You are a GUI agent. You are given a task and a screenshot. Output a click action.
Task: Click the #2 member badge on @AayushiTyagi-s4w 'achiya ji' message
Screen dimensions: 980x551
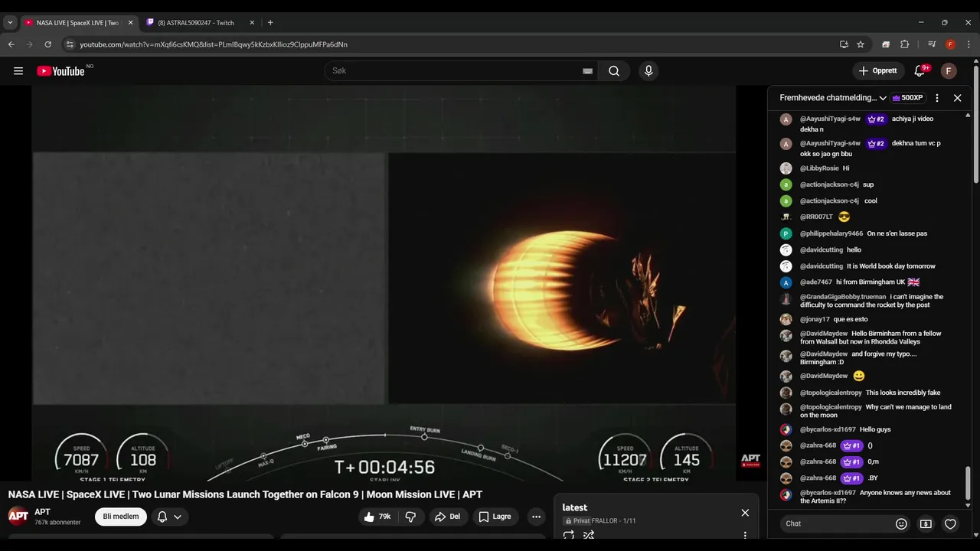876,119
